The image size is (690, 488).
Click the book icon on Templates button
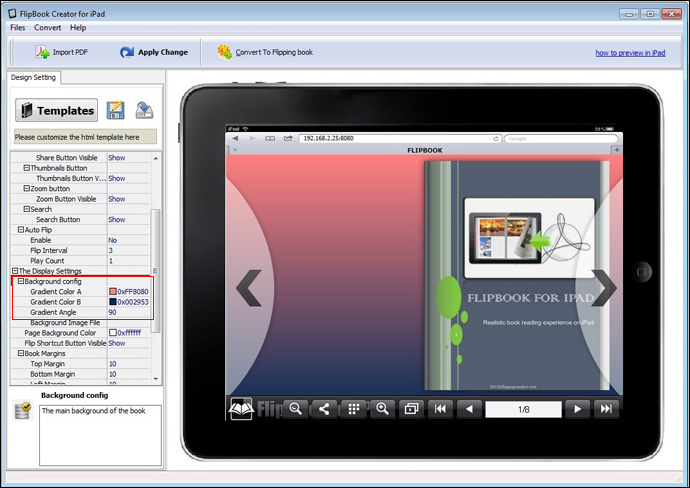[x=27, y=110]
